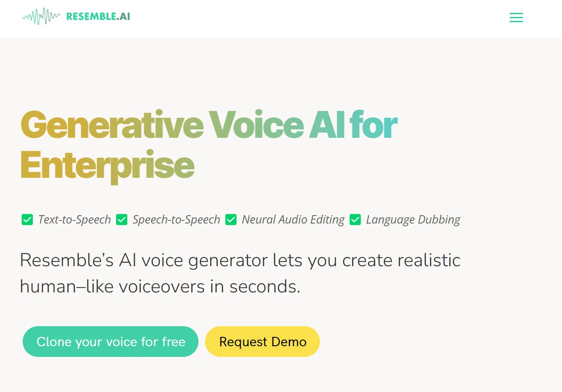Click the green checkmark beside Text-to-Speech
The height and width of the screenshot is (392, 562).
pyautogui.click(x=27, y=220)
